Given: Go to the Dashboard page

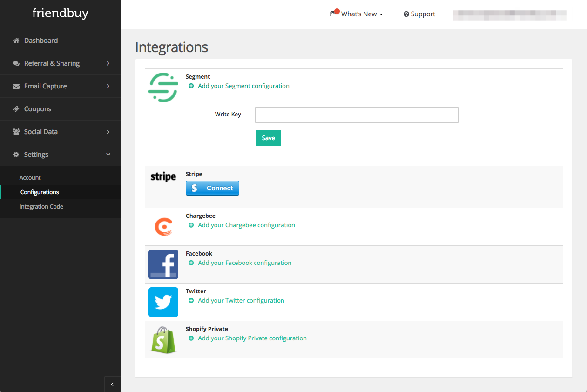Looking at the screenshot, I should tap(41, 41).
